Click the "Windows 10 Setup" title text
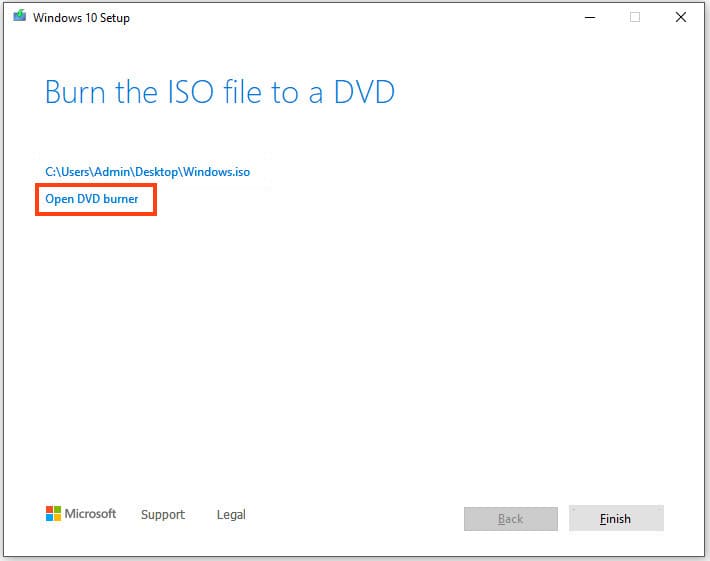This screenshot has height=561, width=710. coord(81,18)
